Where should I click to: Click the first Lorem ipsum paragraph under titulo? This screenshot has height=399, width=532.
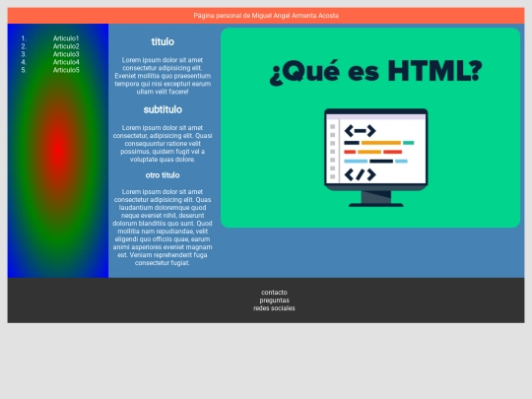[163, 76]
